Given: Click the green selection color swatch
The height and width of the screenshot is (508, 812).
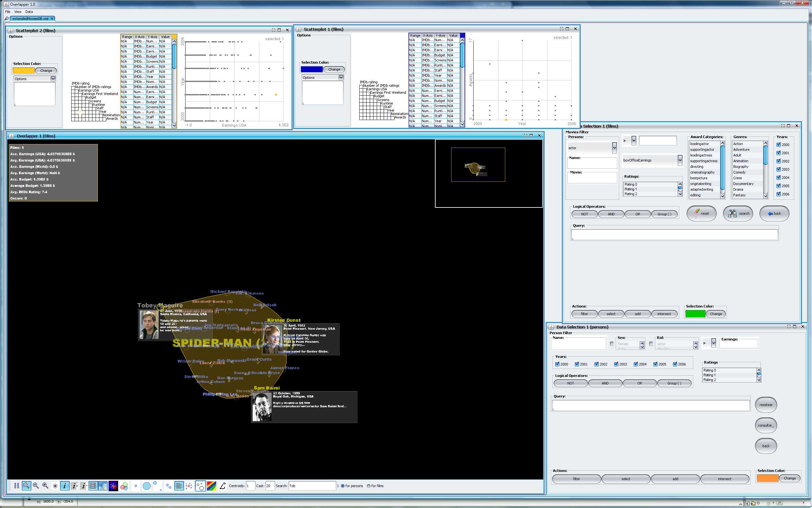Looking at the screenshot, I should point(695,314).
